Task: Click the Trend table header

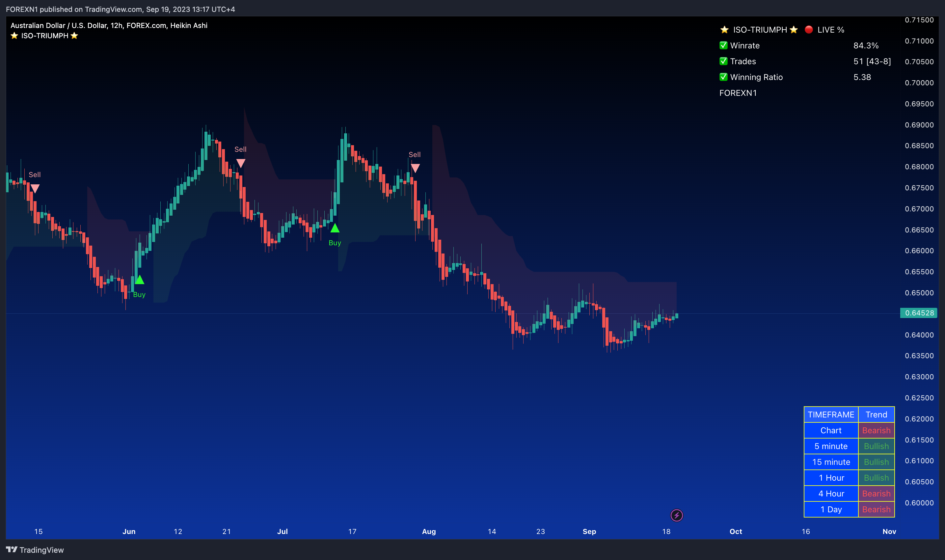Action: (x=876, y=414)
